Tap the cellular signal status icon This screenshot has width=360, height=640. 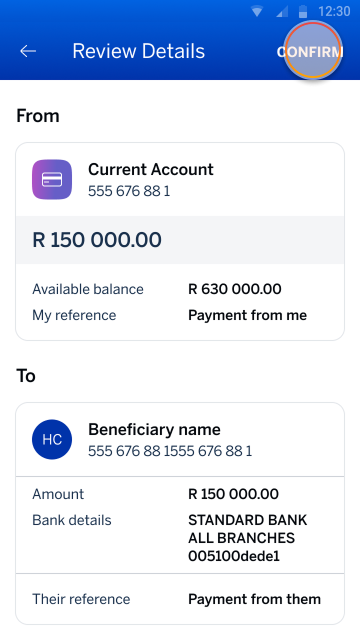pyautogui.click(x=282, y=11)
